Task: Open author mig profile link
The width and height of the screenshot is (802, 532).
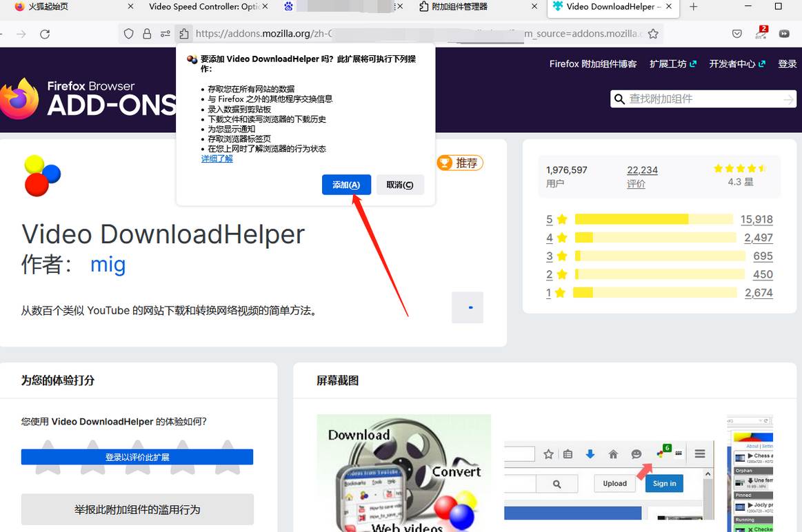Action: coord(108,265)
